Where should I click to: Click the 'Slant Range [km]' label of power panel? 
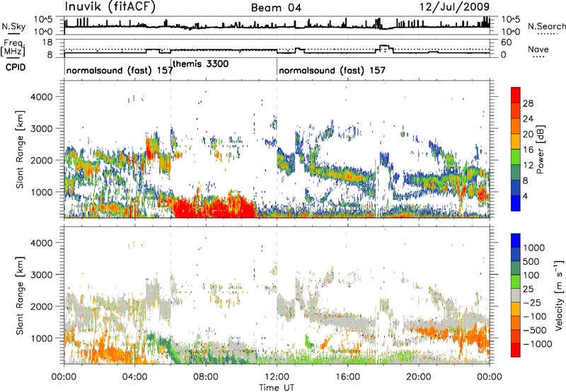[20, 149]
